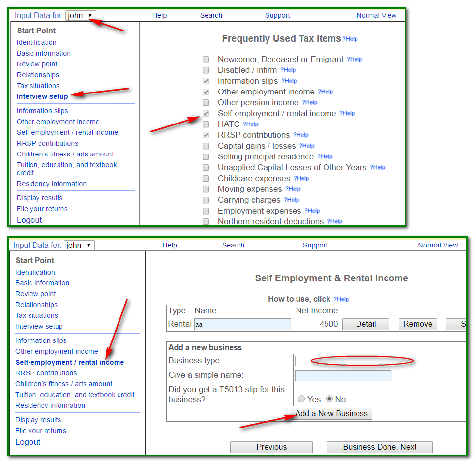Viewport: 476px width, 464px height.
Task: Click the Add a New Business button
Action: pos(331,414)
